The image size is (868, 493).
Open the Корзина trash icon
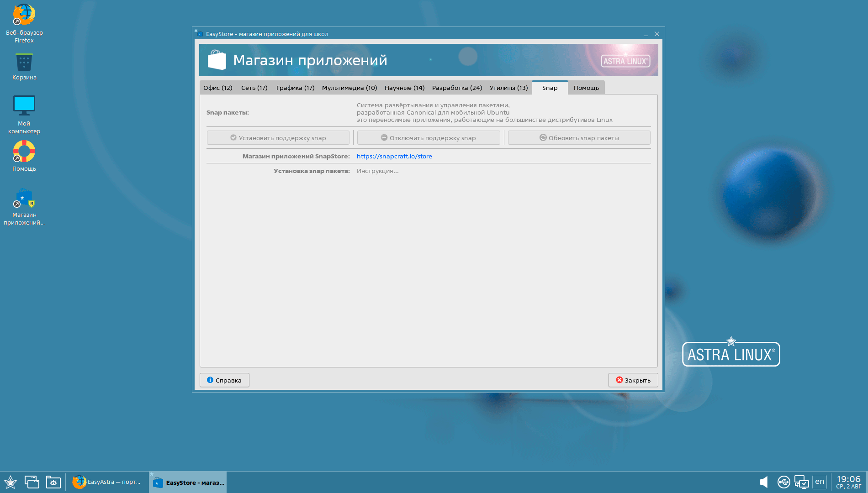tap(24, 63)
